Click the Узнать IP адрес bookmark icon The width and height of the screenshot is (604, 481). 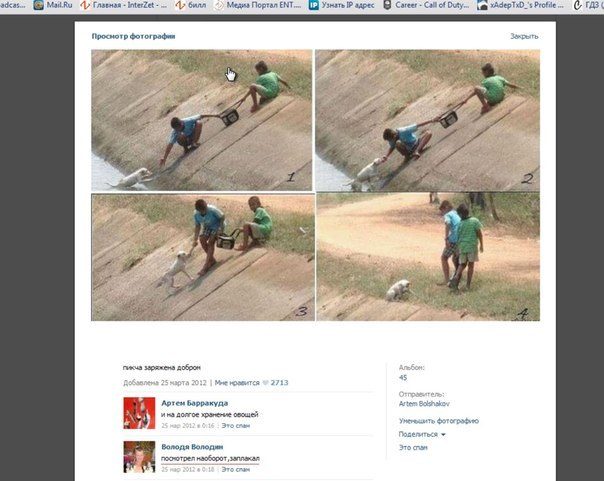click(314, 5)
